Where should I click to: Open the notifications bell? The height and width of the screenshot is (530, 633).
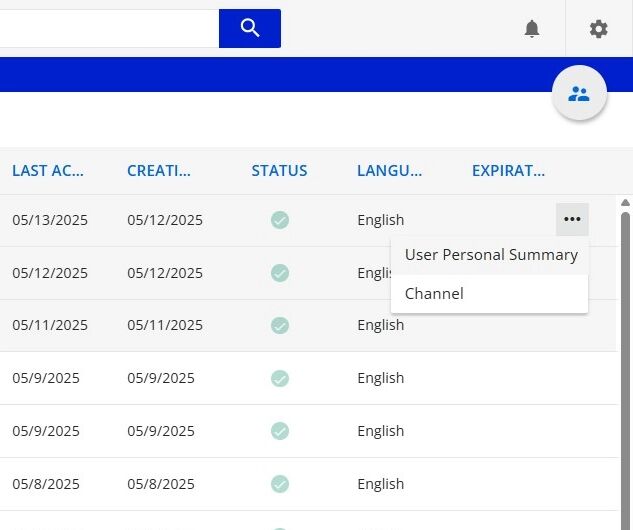tap(532, 29)
